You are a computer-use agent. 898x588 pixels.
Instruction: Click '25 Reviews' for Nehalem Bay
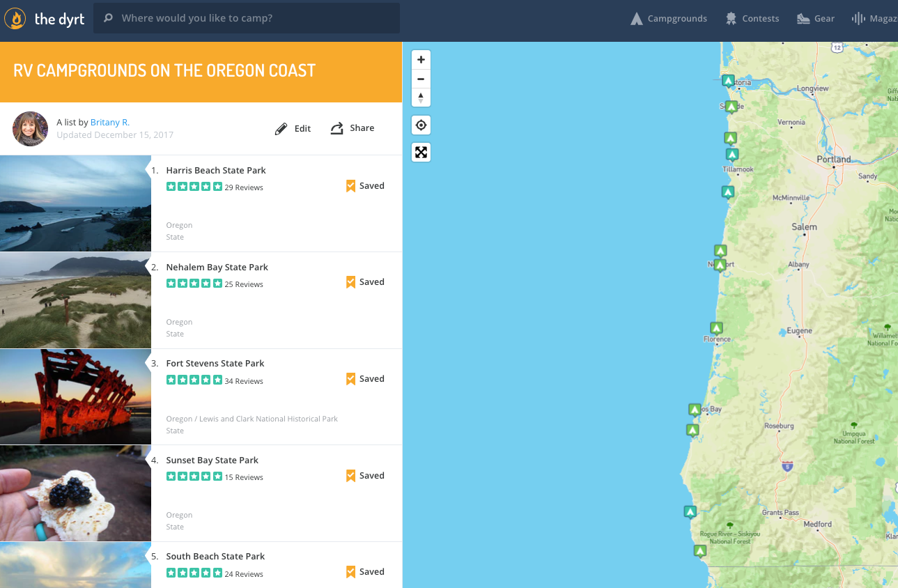(x=244, y=284)
